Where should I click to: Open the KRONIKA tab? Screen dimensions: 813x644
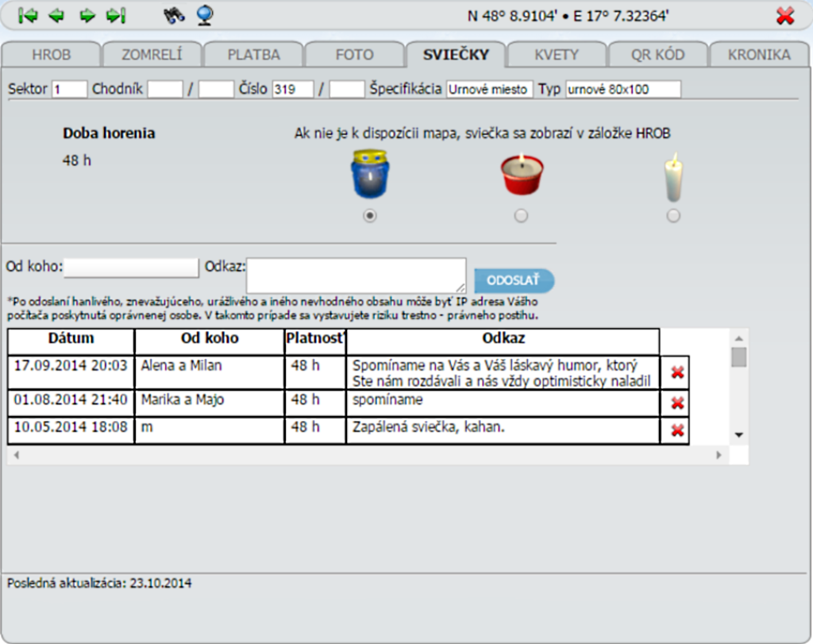coord(759,55)
